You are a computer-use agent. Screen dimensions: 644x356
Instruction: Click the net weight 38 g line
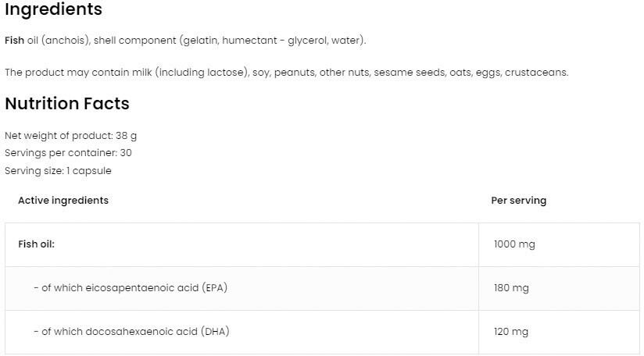tap(71, 135)
